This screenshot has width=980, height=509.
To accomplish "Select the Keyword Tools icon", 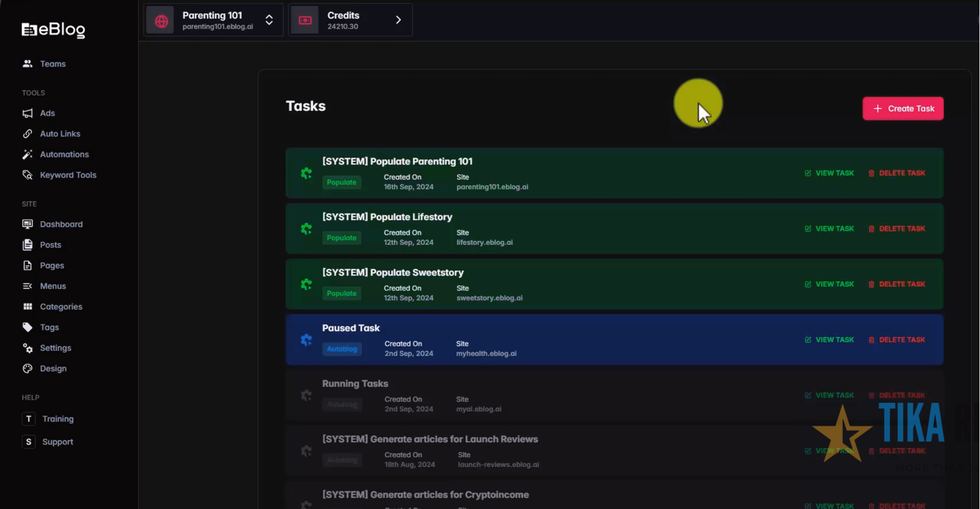I will [28, 175].
